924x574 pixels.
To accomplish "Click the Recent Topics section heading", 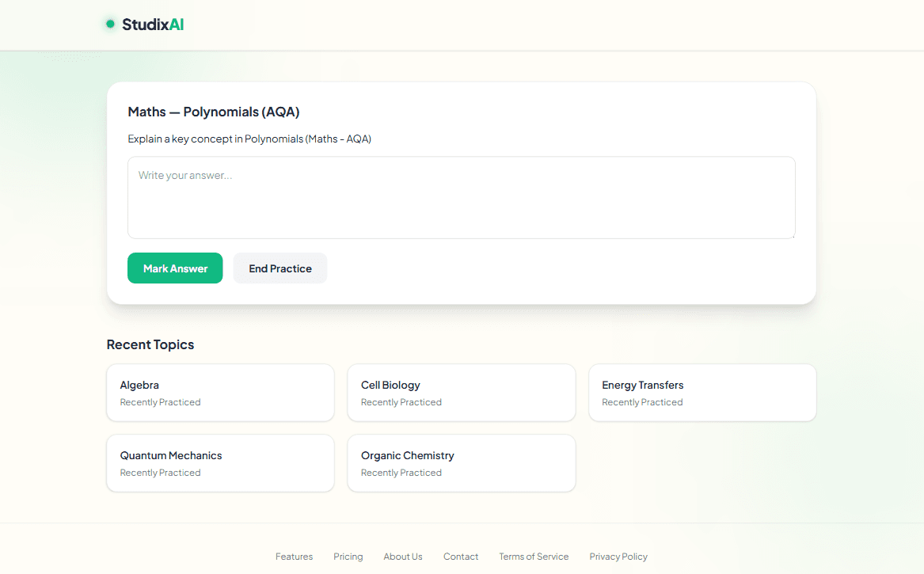I will coord(150,344).
